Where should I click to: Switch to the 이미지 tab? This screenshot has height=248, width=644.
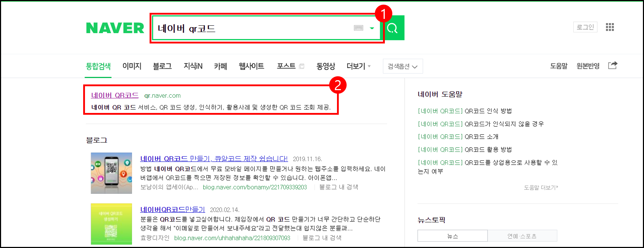coord(132,66)
